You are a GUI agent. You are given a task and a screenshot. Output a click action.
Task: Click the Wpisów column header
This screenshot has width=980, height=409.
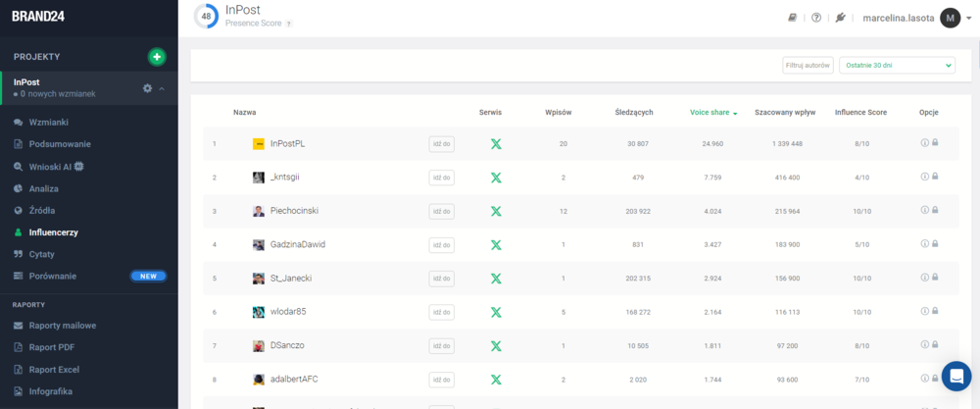tap(559, 113)
